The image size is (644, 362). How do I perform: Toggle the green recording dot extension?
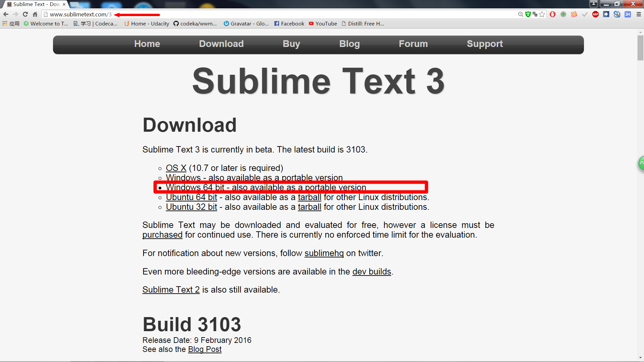563,14
